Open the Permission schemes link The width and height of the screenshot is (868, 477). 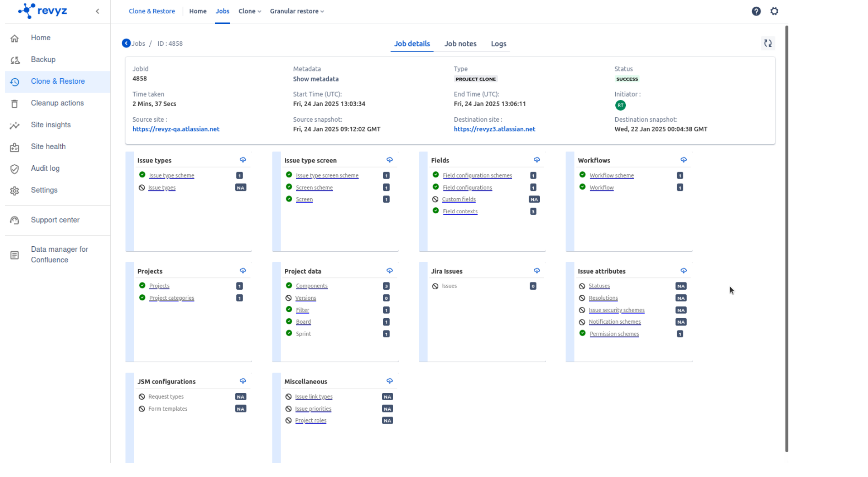point(614,334)
